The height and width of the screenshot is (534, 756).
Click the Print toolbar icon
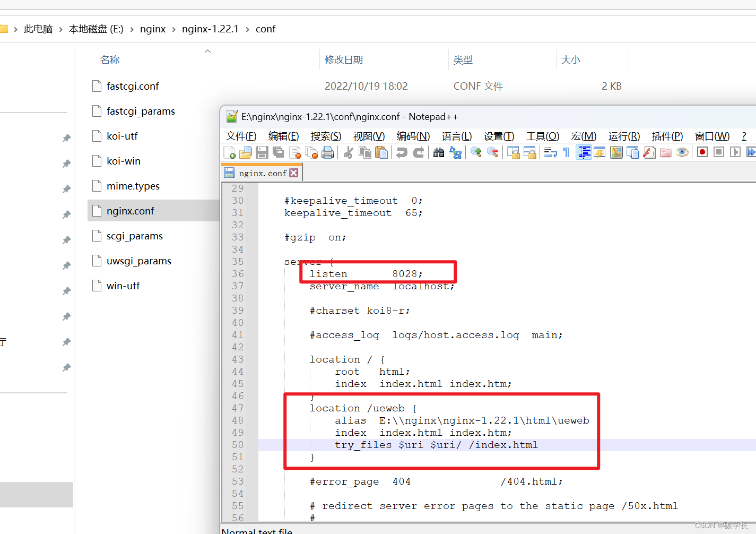[x=328, y=153]
